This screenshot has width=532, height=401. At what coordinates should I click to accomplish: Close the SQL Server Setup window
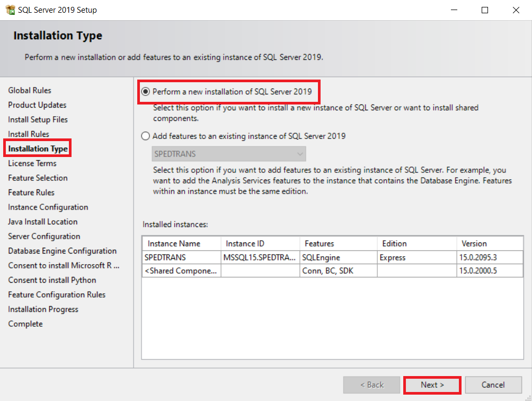pyautogui.click(x=516, y=10)
